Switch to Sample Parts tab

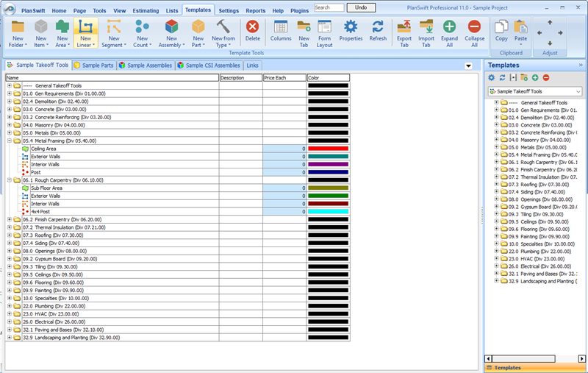[94, 65]
